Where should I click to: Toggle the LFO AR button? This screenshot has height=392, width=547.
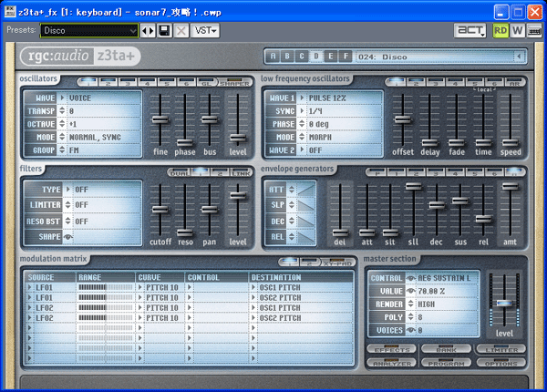click(514, 83)
